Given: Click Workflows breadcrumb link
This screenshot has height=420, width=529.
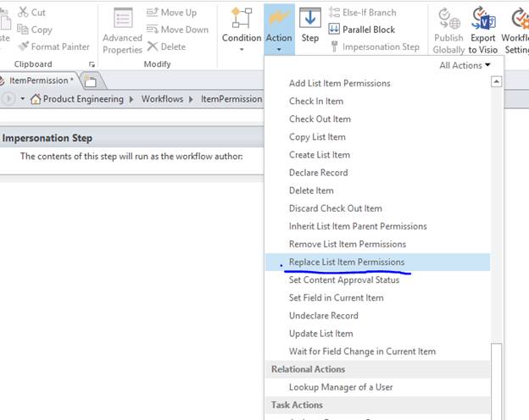Looking at the screenshot, I should point(162,99).
